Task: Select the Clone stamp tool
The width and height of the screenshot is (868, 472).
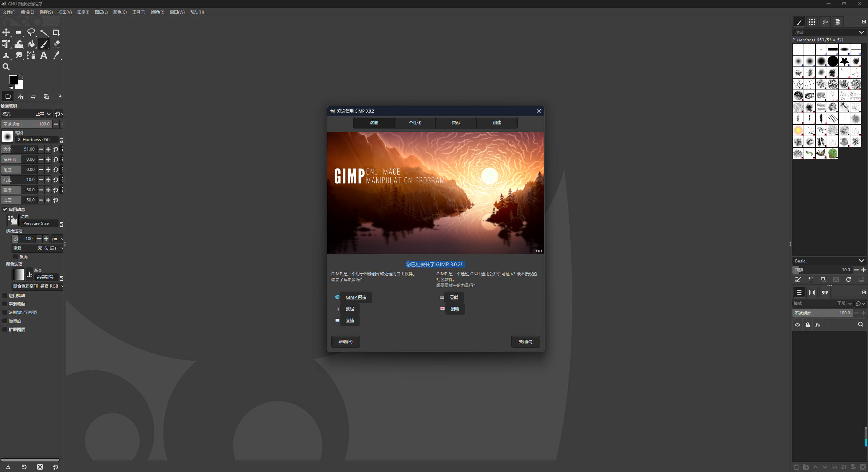Action: click(6, 56)
